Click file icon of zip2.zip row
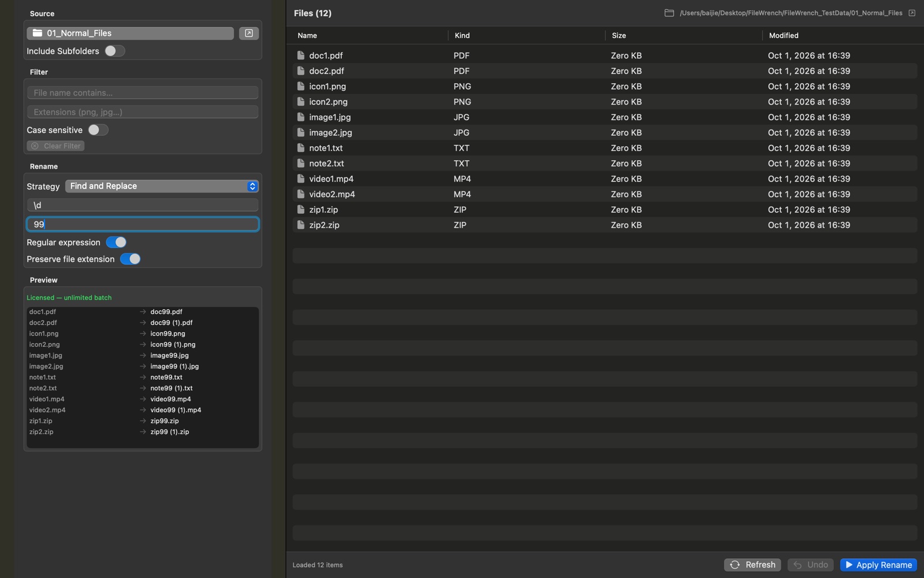924x578 pixels. [301, 225]
